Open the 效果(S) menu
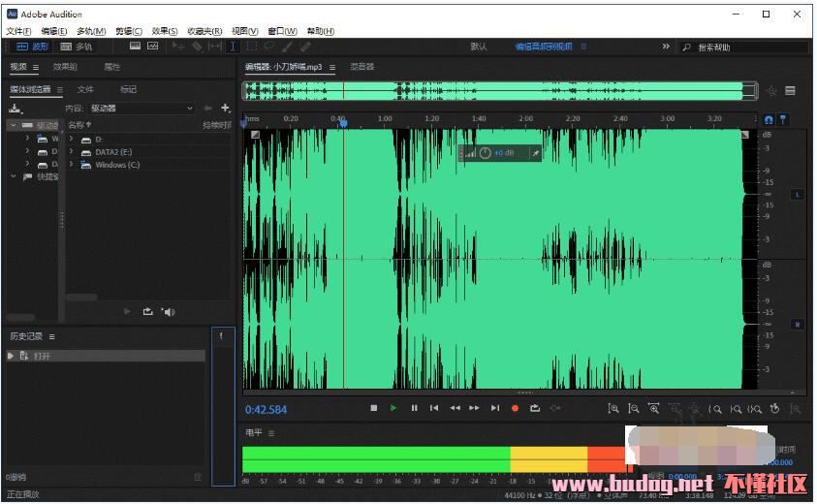 click(x=165, y=31)
